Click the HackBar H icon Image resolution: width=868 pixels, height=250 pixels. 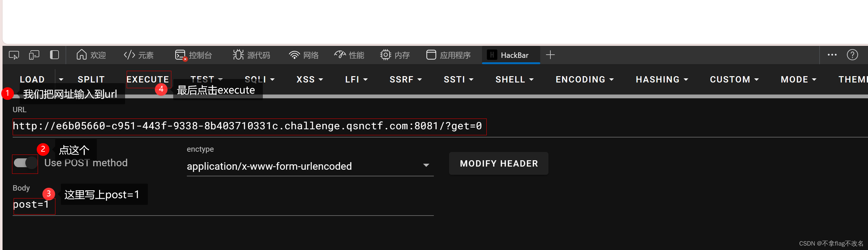click(x=492, y=55)
